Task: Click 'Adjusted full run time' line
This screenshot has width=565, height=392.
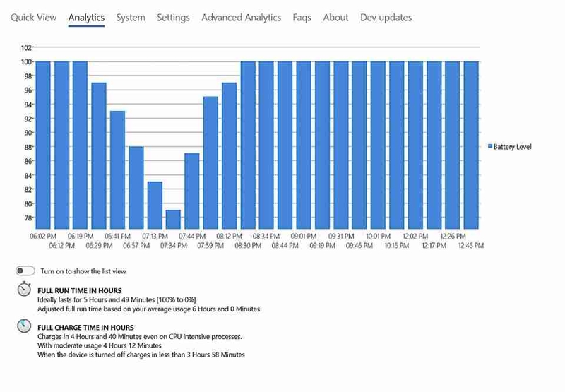Action: point(148,309)
